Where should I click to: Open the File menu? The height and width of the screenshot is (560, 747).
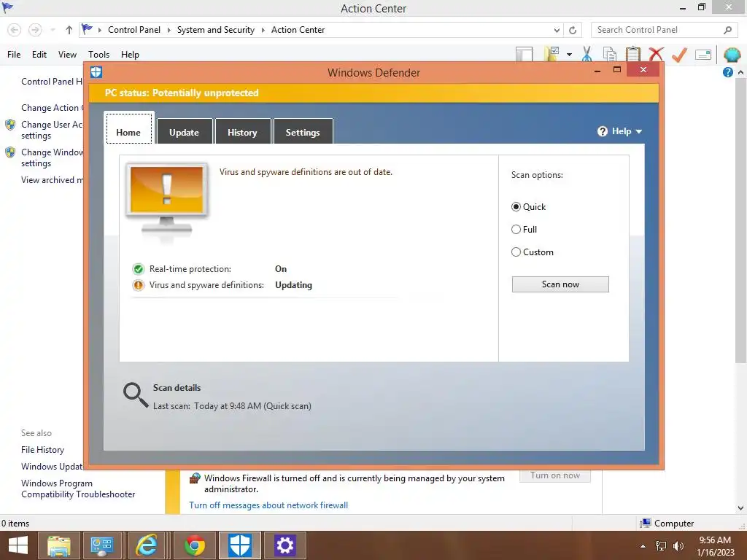[14, 55]
